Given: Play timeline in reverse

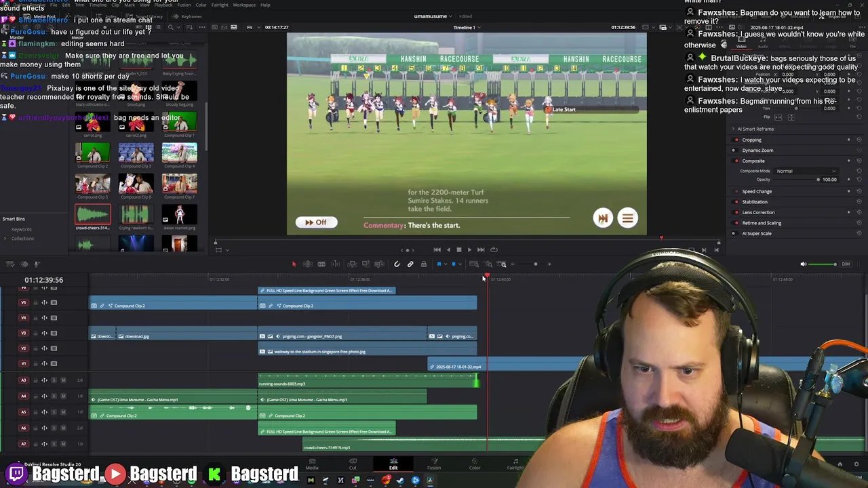Looking at the screenshot, I should [x=448, y=250].
